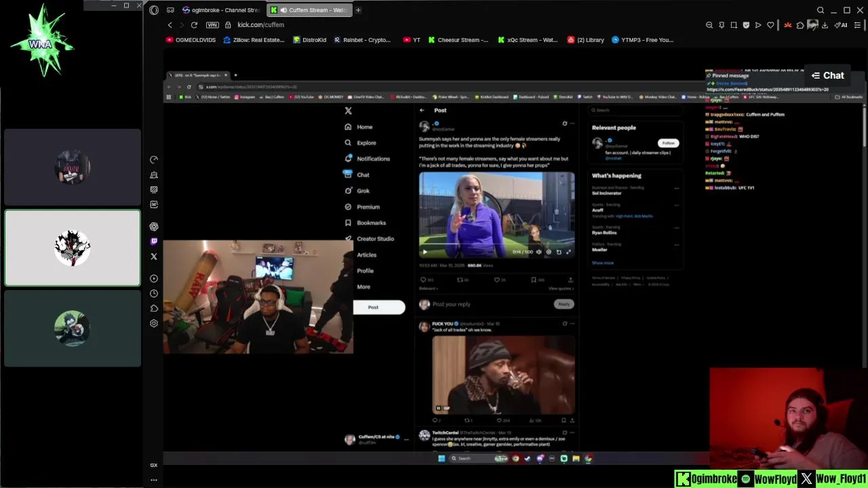Open options dots for Sol Incinerator trend
Image resolution: width=868 pixels, height=488 pixels.
click(676, 188)
